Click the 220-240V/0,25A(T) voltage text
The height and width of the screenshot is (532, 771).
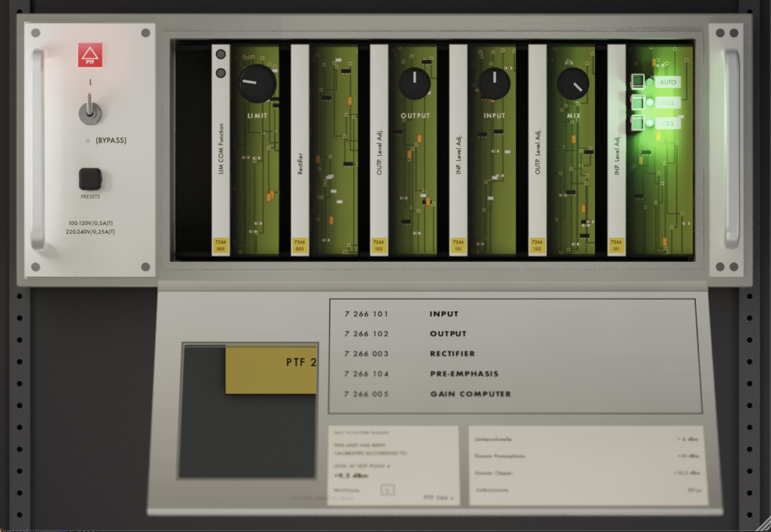[90, 232]
